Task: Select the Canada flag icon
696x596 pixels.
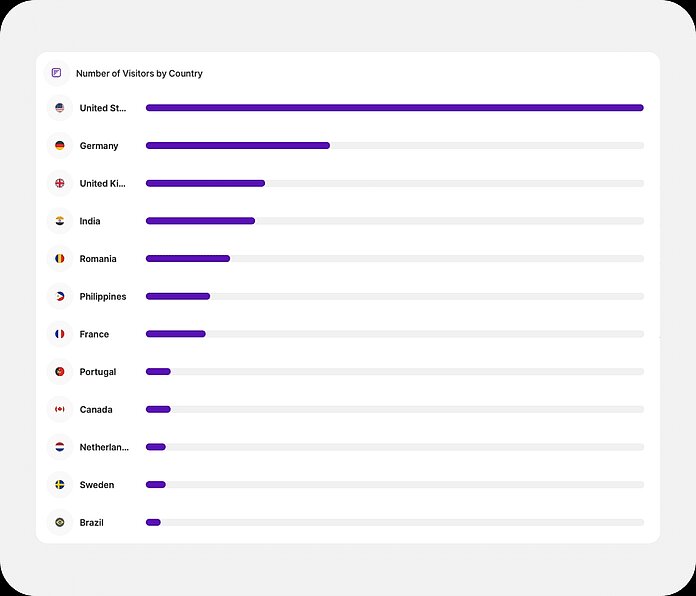Action: point(60,410)
